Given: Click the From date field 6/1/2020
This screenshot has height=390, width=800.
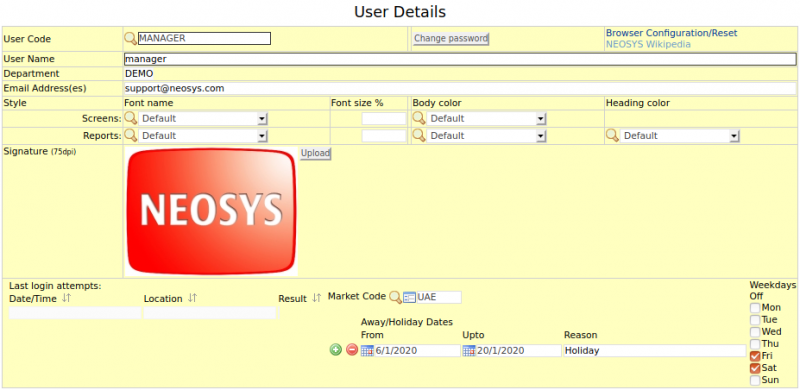Looking at the screenshot, I should pos(417,351).
